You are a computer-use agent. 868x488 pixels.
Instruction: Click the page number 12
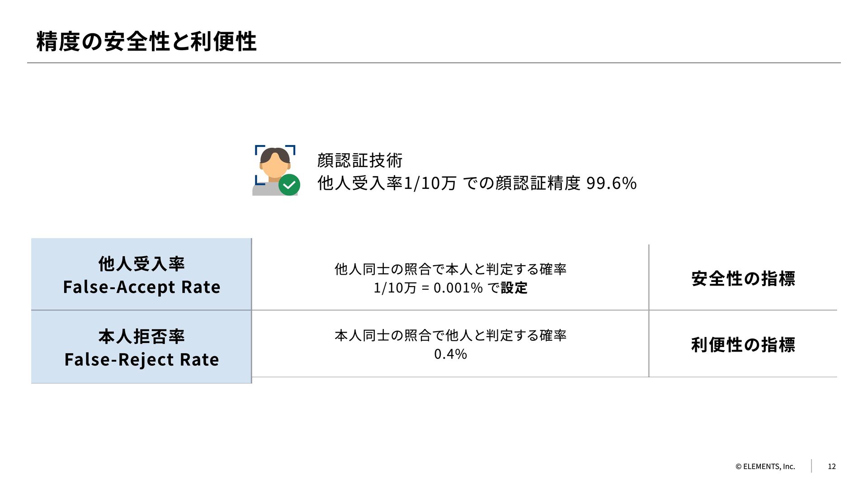pyautogui.click(x=831, y=466)
